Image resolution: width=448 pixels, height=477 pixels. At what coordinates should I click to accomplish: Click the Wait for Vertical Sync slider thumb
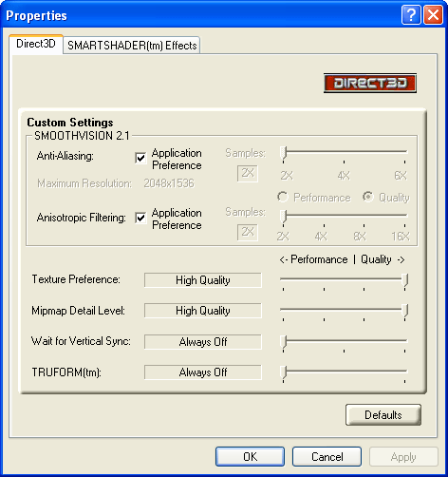tap(284, 342)
